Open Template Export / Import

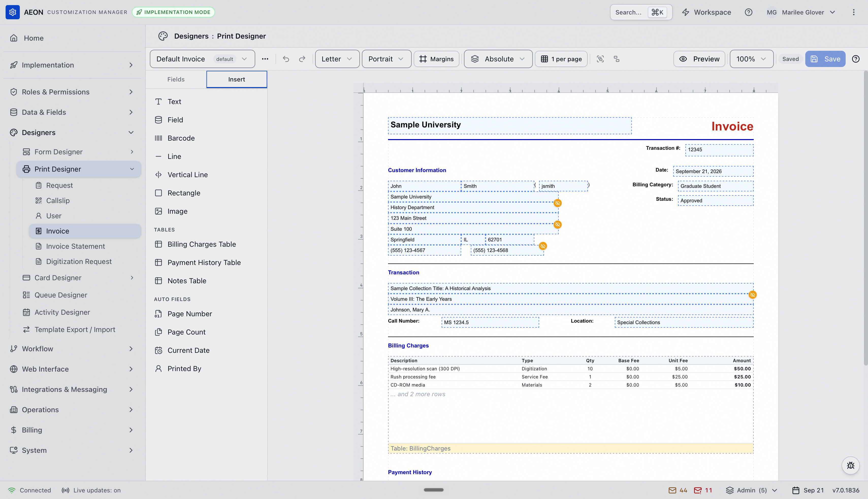click(78, 329)
